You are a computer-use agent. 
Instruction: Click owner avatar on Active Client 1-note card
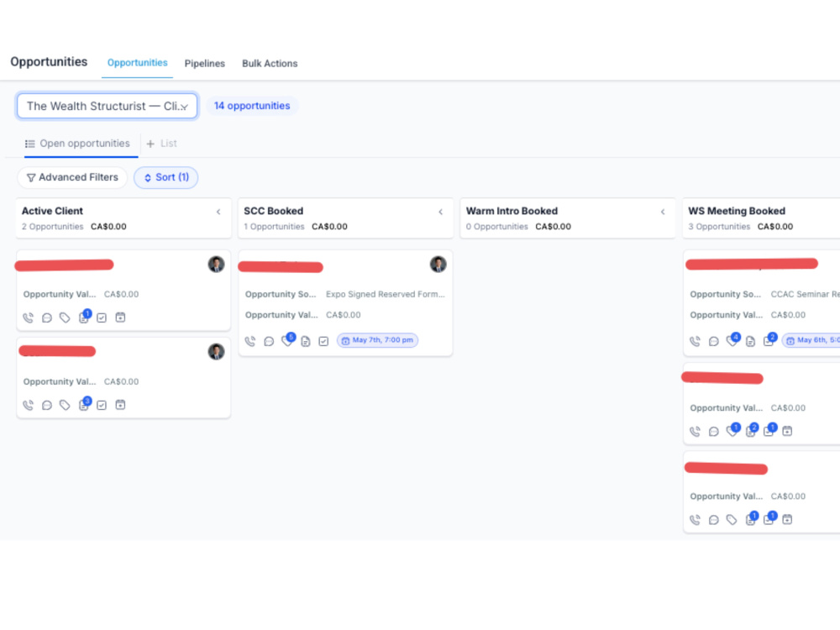click(217, 264)
